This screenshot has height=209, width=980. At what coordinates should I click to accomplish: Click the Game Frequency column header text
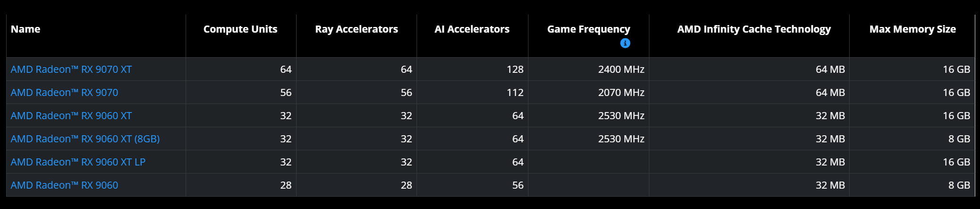coord(588,29)
